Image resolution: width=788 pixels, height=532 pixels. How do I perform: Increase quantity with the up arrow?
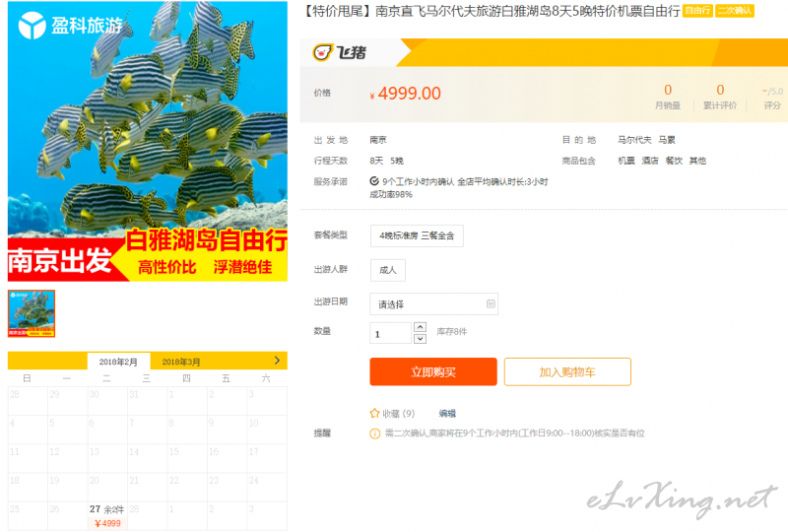tap(421, 327)
